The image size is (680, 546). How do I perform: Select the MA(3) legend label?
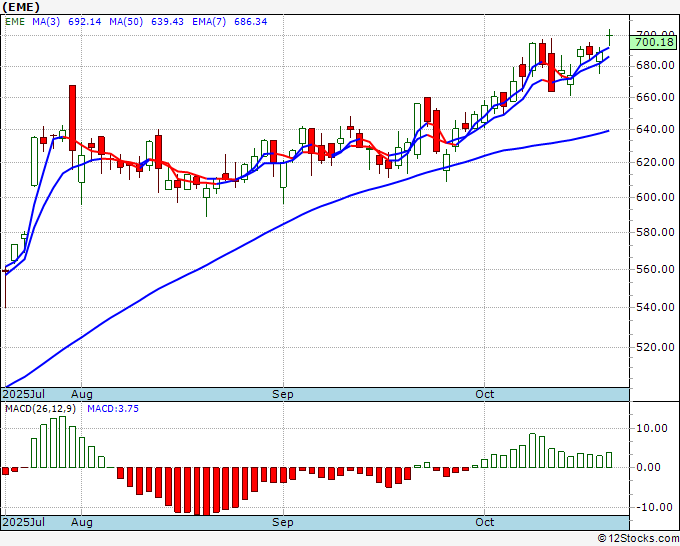pyautogui.click(x=46, y=22)
